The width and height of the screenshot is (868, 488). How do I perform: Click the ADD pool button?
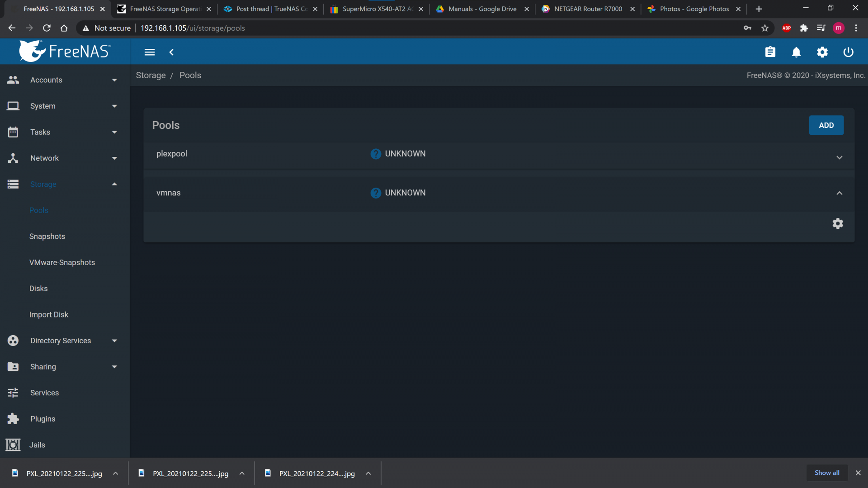point(826,125)
